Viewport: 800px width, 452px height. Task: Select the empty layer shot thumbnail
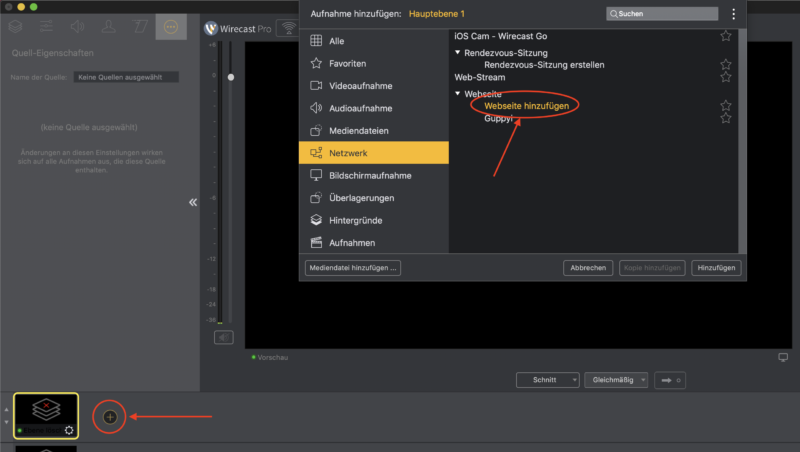pyautogui.click(x=46, y=416)
